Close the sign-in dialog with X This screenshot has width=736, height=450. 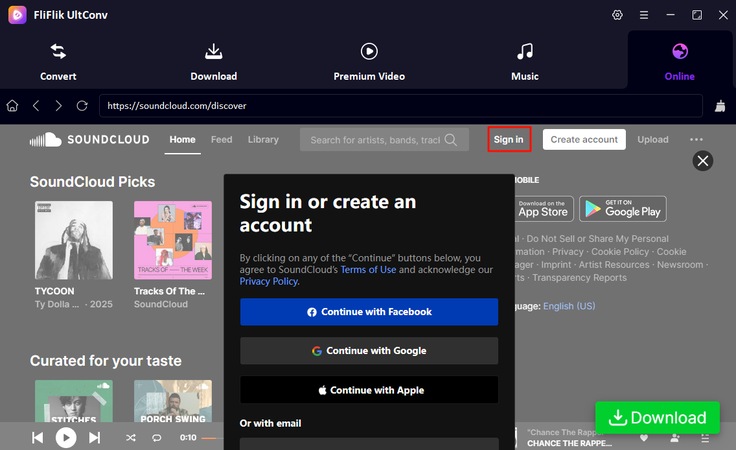point(703,161)
